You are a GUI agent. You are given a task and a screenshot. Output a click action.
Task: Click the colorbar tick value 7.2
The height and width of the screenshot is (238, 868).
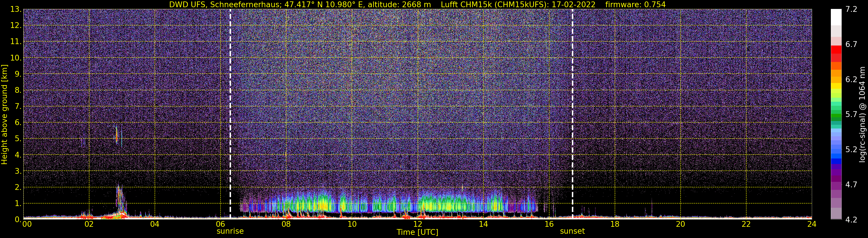point(851,10)
